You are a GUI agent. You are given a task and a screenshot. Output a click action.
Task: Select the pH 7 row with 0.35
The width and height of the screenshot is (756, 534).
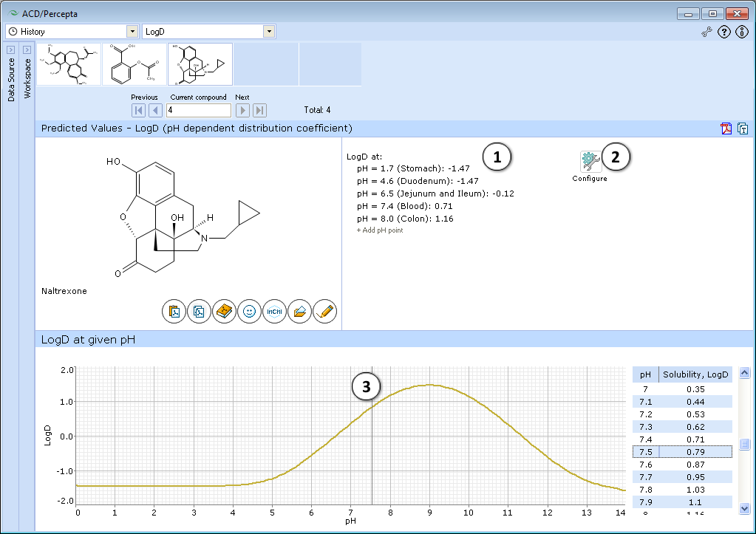682,389
